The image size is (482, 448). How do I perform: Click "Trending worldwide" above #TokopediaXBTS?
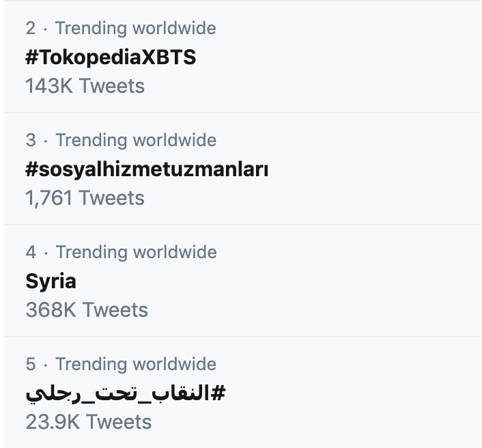[x=136, y=29]
